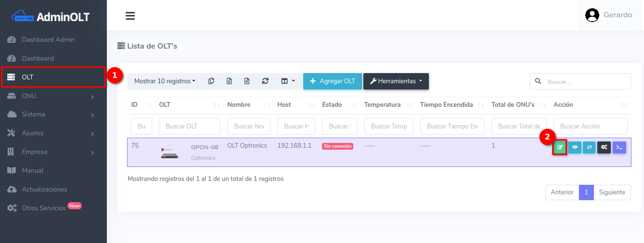Click the swap arrows action icon
Screen dimensions: 644x243
click(x=589, y=147)
